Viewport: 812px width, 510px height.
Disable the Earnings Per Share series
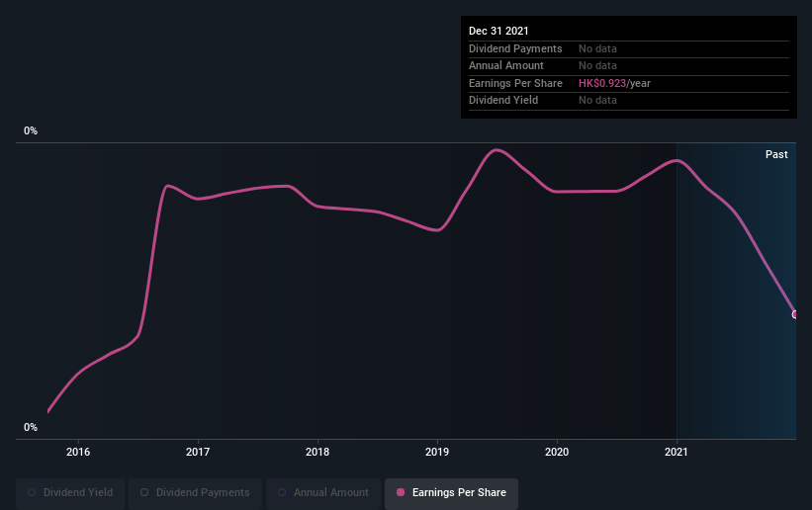pos(451,492)
